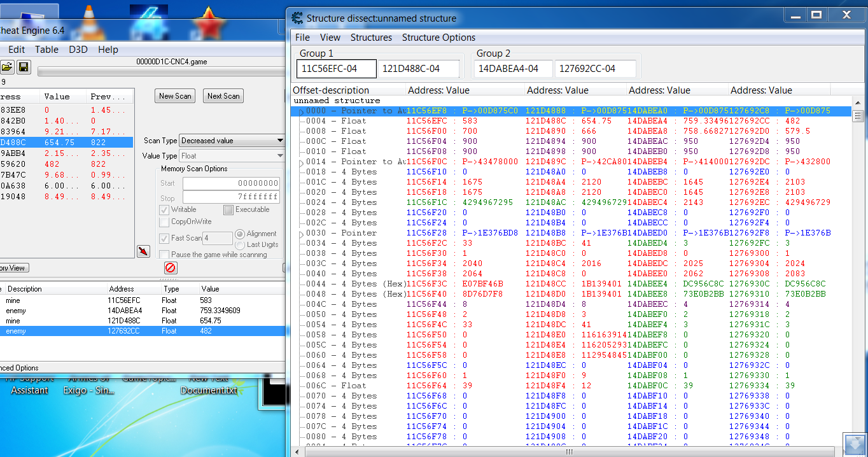The width and height of the screenshot is (868, 457).
Task: Select the Last Digits radio button
Action: (x=240, y=244)
